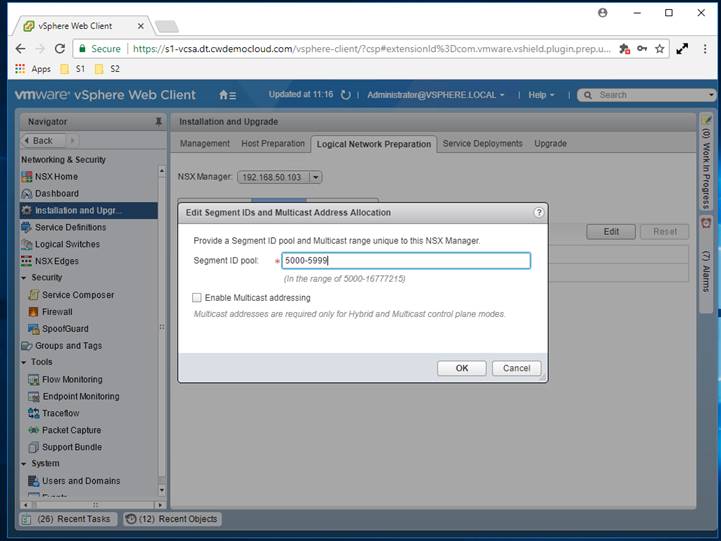The width and height of the screenshot is (721, 541).
Task: Open the Traceflow icon
Action: [34, 413]
